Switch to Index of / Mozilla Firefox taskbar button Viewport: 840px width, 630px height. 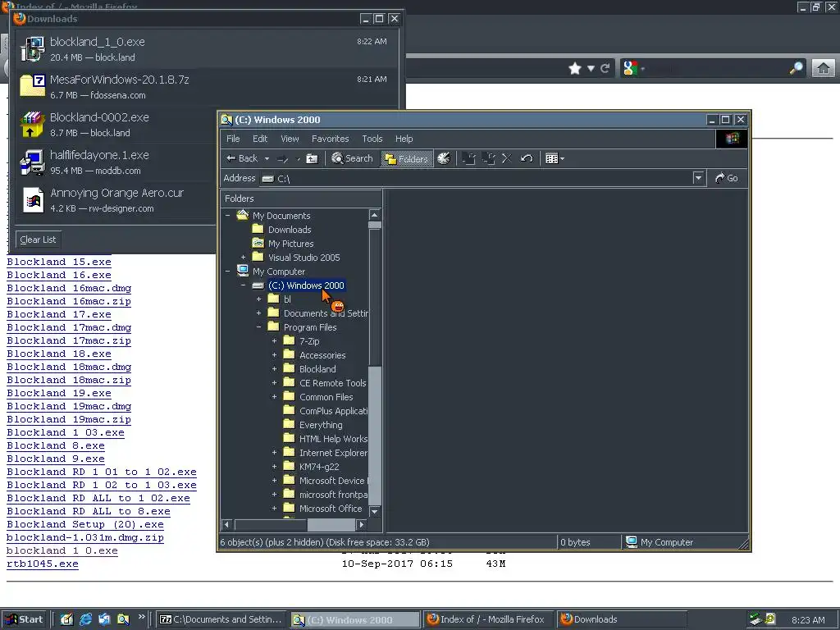tap(488, 619)
